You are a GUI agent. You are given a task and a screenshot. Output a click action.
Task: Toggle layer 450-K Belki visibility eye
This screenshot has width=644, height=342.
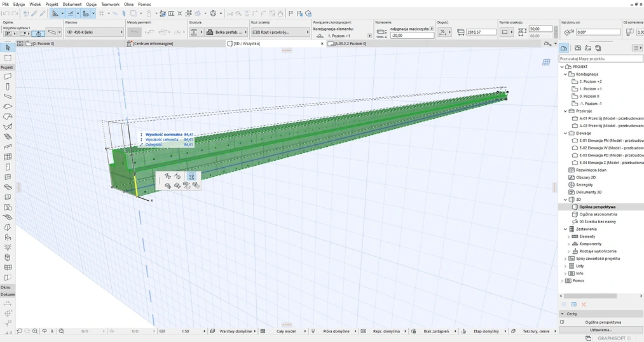(69, 32)
